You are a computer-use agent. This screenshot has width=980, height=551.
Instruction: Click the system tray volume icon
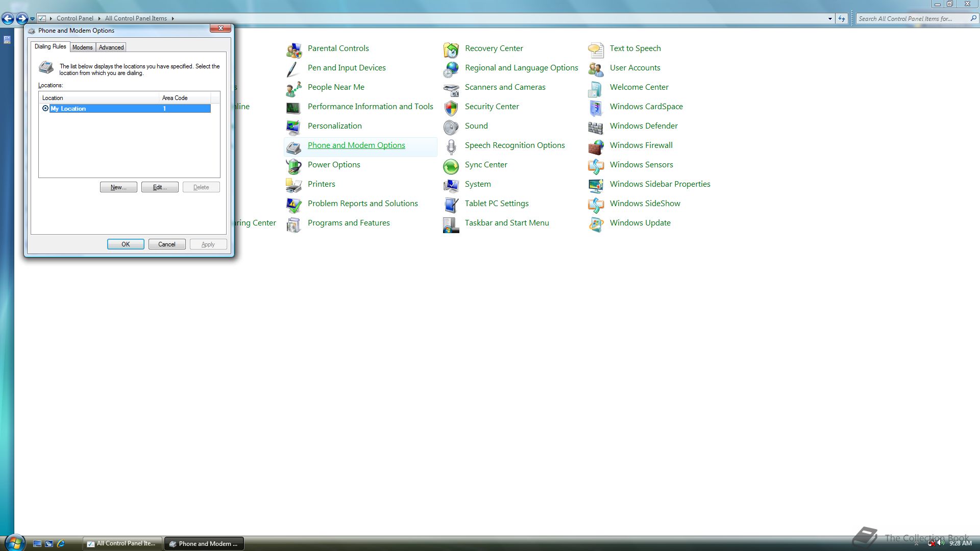tap(941, 543)
